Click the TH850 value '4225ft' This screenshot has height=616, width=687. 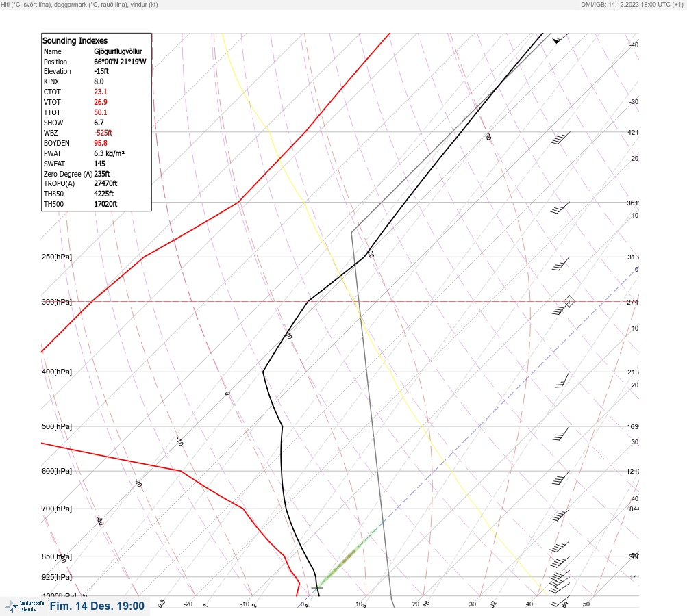pos(104,194)
